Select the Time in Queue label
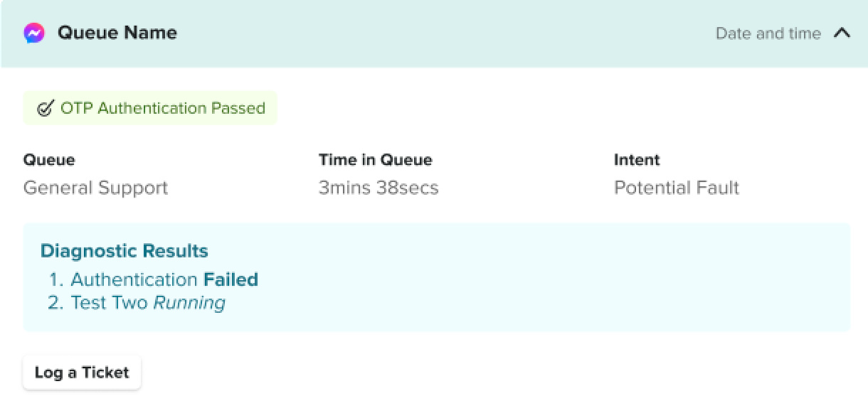The image size is (868, 401). (x=375, y=160)
